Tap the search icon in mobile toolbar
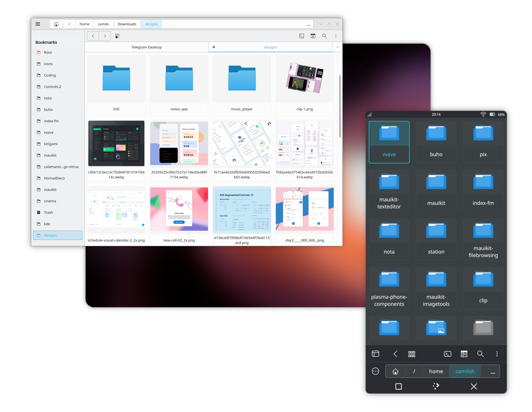The width and height of the screenshot is (532, 412). (x=481, y=354)
